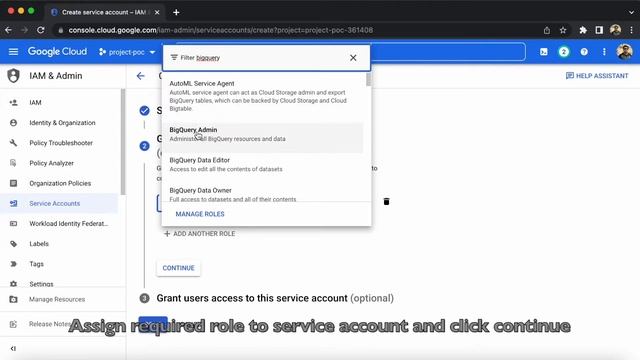Open notifications badge showing 2
640x360 pixels.
pyautogui.click(x=564, y=52)
